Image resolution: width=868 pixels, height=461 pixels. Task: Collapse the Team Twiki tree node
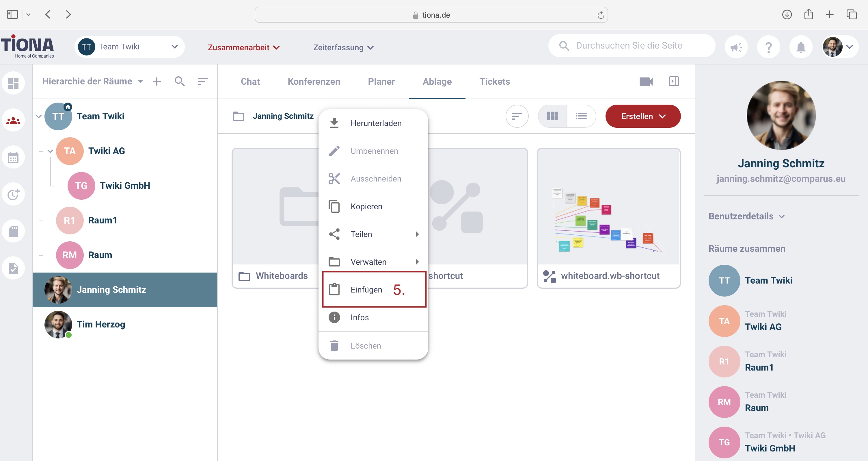(39, 116)
